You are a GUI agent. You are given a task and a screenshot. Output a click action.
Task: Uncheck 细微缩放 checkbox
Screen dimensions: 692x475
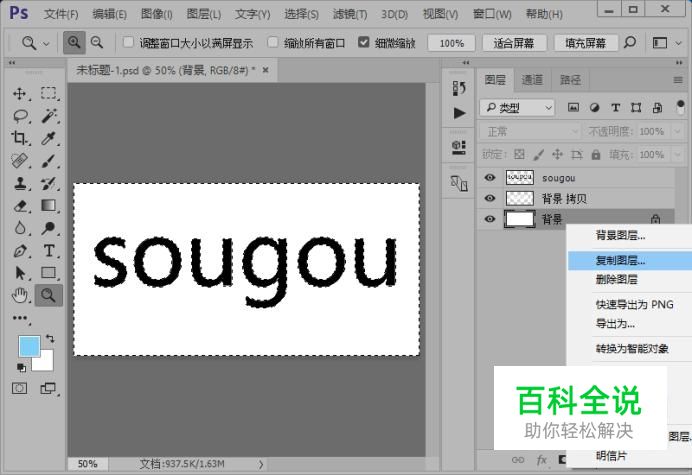coord(364,42)
